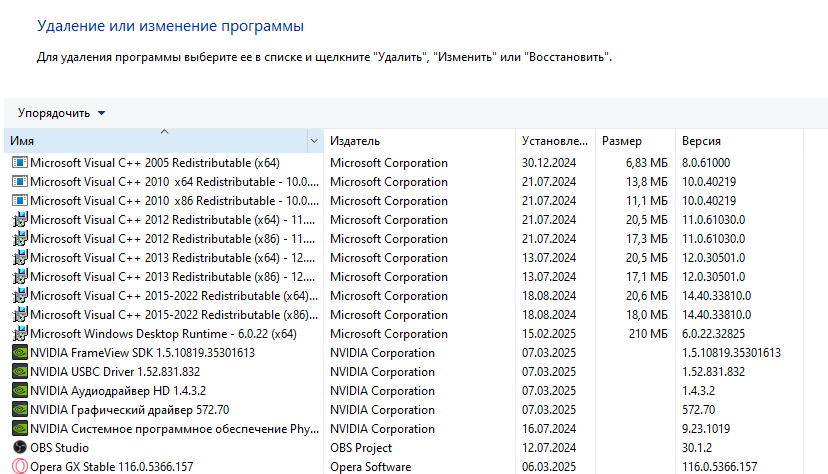
Task: Click the version value 8.0.61000
Action: point(705,163)
